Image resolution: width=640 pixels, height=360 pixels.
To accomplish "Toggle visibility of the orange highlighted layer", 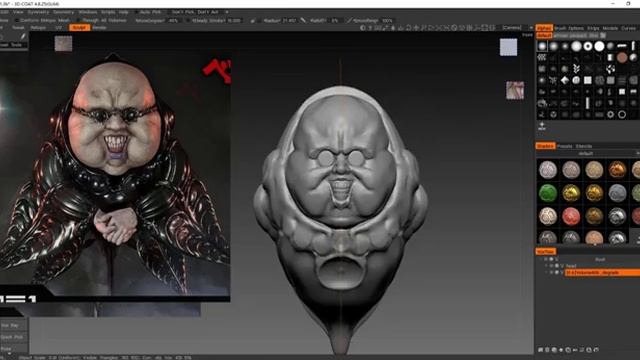I will coord(551,272).
